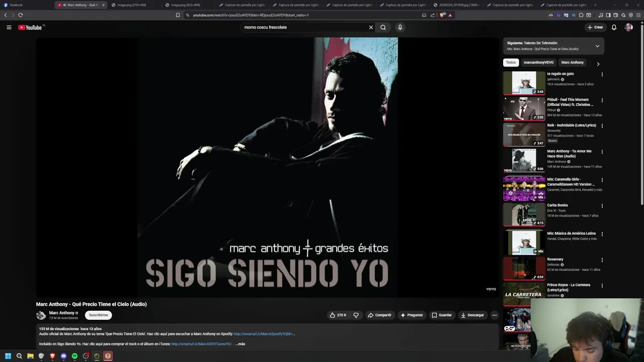Open Spotify from the taskbar
The width and height of the screenshot is (644, 362).
74,356
